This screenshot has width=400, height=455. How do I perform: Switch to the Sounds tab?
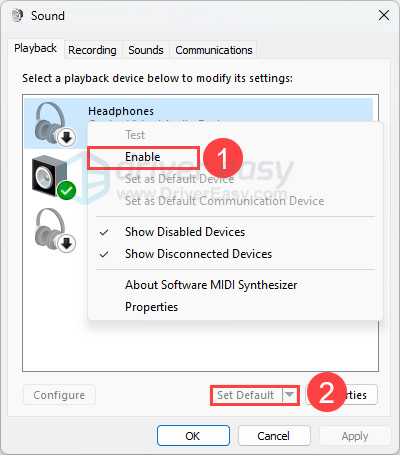146,50
